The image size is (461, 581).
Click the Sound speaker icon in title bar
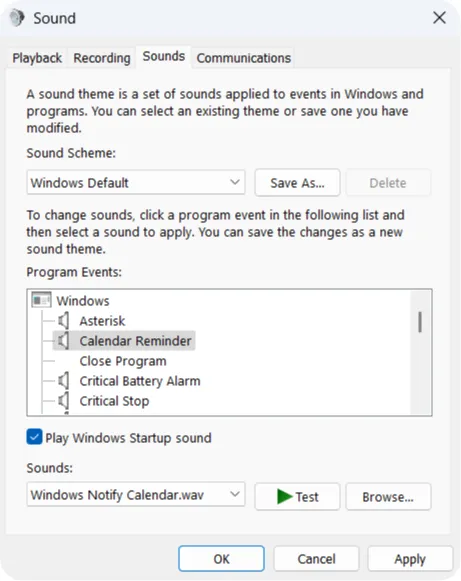[17, 18]
